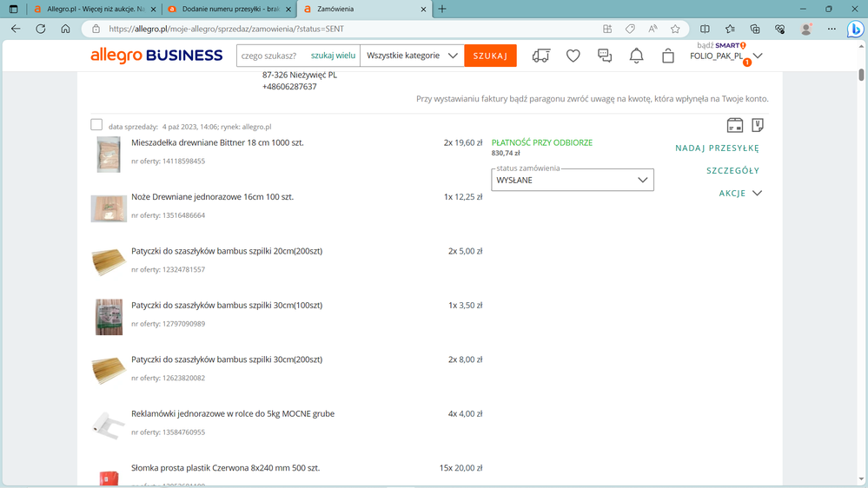This screenshot has height=488, width=868.
Task: Open browser essentials heart icon
Action: (x=780, y=29)
